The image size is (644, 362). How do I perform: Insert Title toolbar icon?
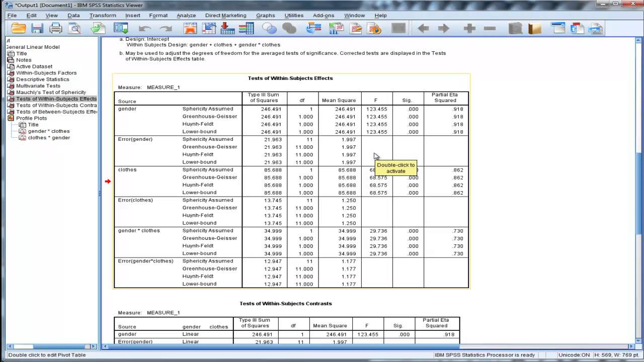coord(577,29)
